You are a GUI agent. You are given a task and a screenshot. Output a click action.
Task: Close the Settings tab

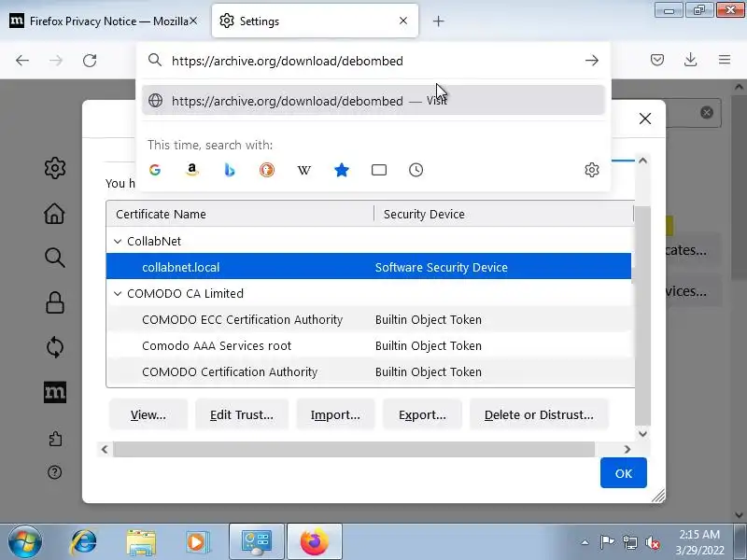(403, 21)
